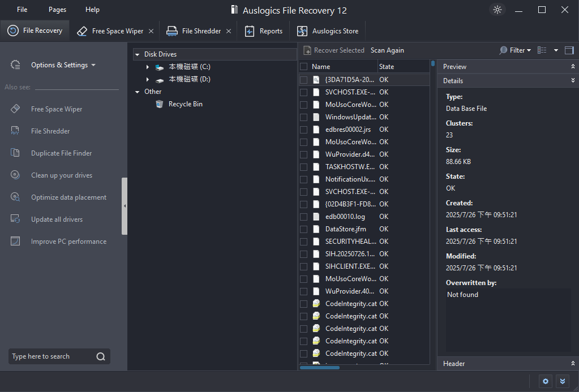Viewport: 579px width, 392px height.
Task: Switch to the Auslogics Store tab
Action: (328, 31)
